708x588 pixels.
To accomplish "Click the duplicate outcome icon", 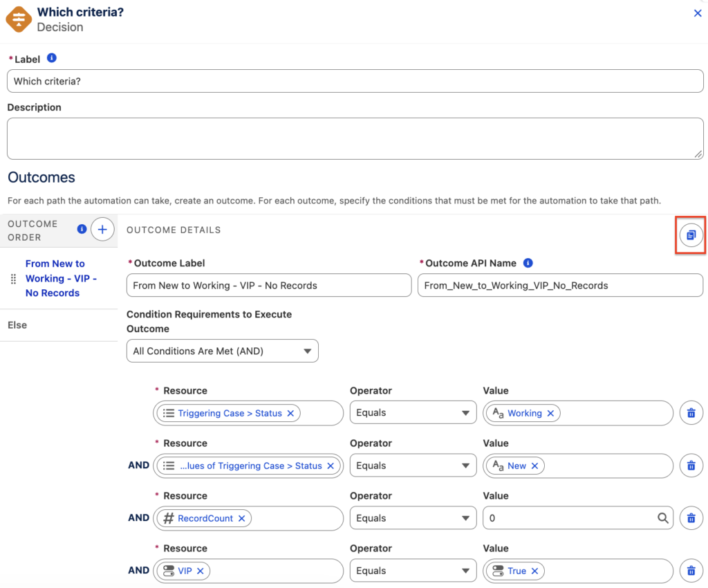I will [691, 235].
